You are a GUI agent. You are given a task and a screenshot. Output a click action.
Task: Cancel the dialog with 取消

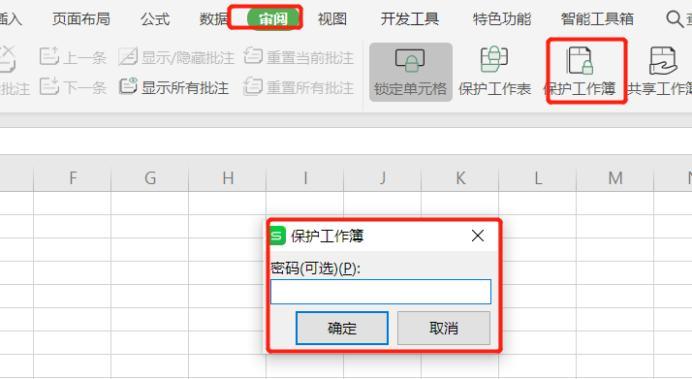[444, 328]
